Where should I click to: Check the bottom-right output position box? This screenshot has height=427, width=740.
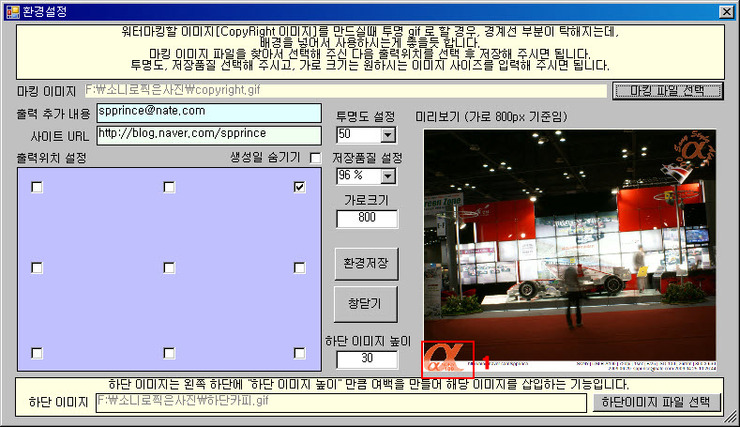[299, 353]
